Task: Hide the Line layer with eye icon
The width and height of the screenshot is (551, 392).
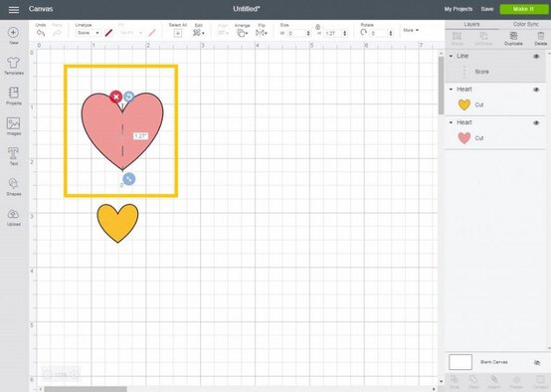Action: click(x=536, y=57)
